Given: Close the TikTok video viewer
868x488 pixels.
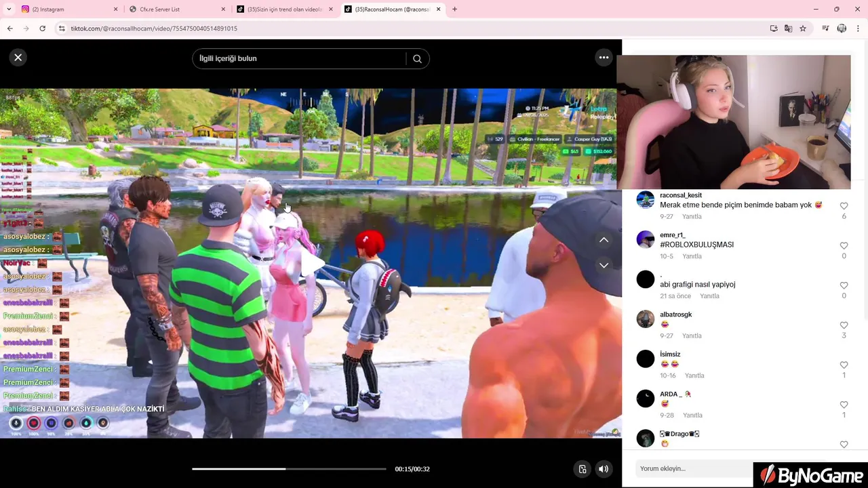Looking at the screenshot, I should coord(18,58).
